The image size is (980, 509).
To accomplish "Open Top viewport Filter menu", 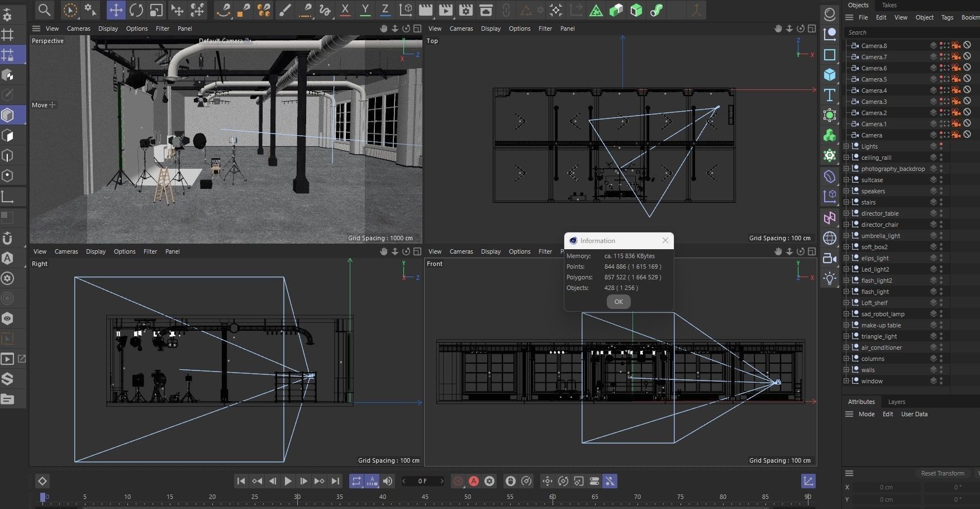I will click(x=545, y=28).
